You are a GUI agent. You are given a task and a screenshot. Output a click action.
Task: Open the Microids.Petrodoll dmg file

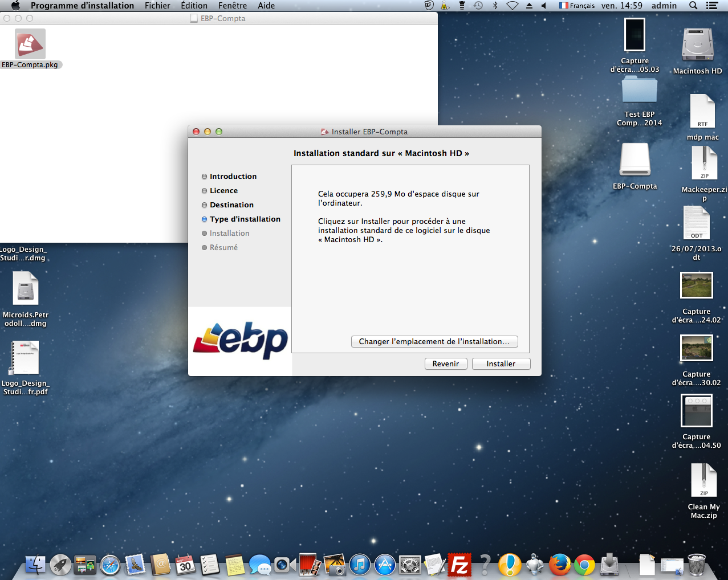[x=26, y=289]
